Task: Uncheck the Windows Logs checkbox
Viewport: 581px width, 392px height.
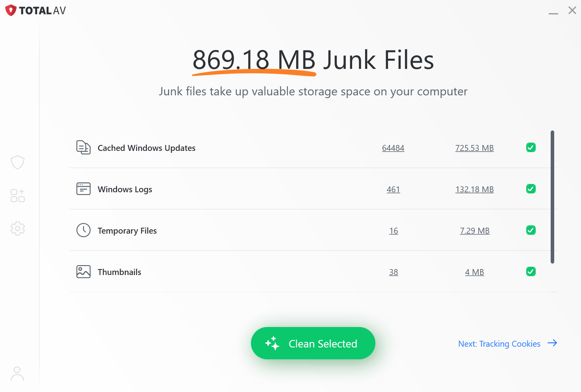Action: point(531,189)
